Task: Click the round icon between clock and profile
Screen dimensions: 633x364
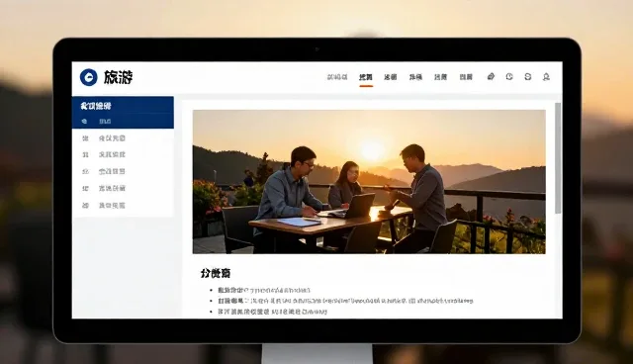Action: (x=527, y=77)
